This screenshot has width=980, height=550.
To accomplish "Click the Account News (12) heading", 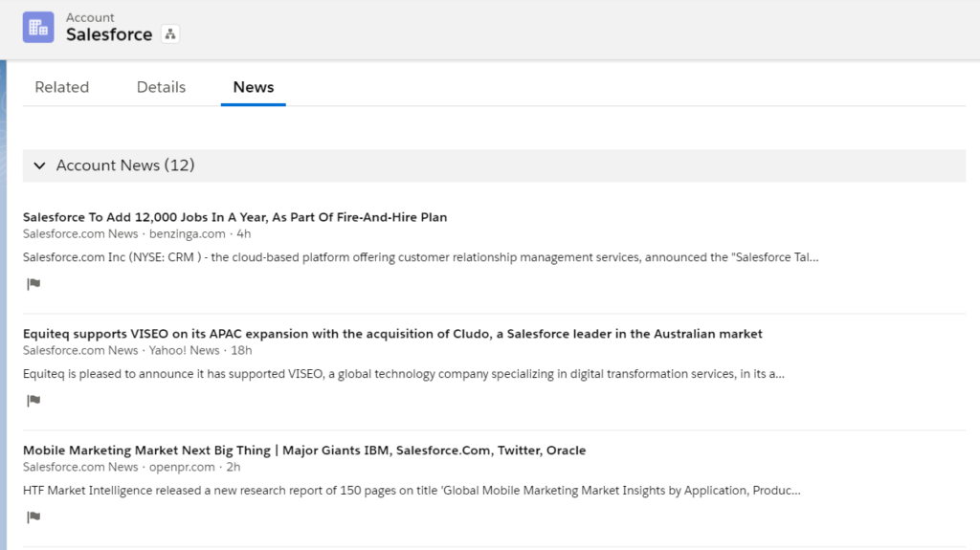I will click(125, 165).
